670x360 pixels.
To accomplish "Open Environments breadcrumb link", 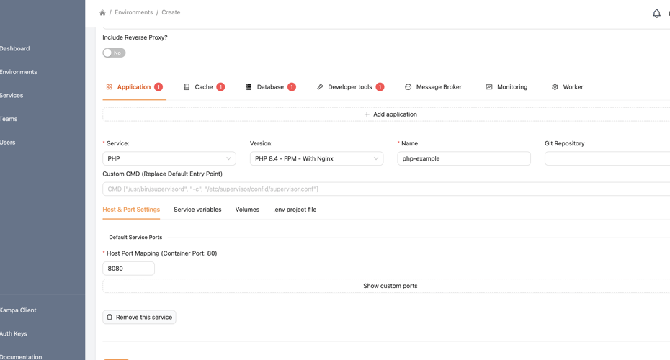I will pos(134,12).
